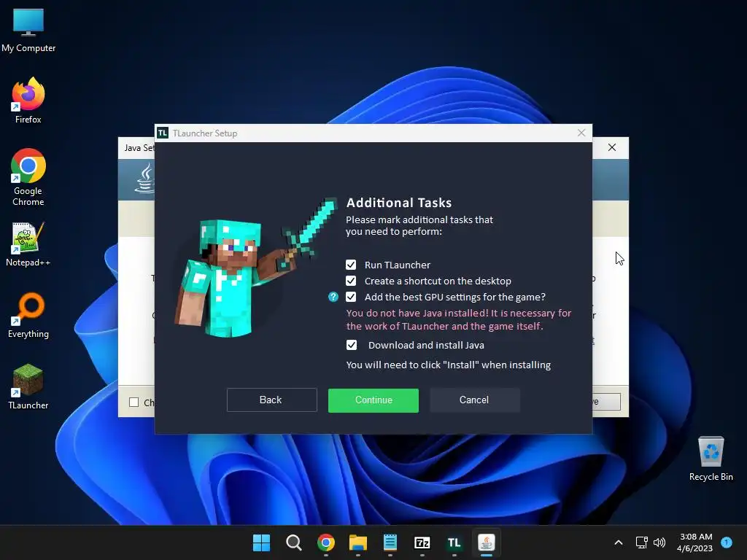Open the notification badge icon
The width and height of the screenshot is (747, 560).
tap(727, 542)
